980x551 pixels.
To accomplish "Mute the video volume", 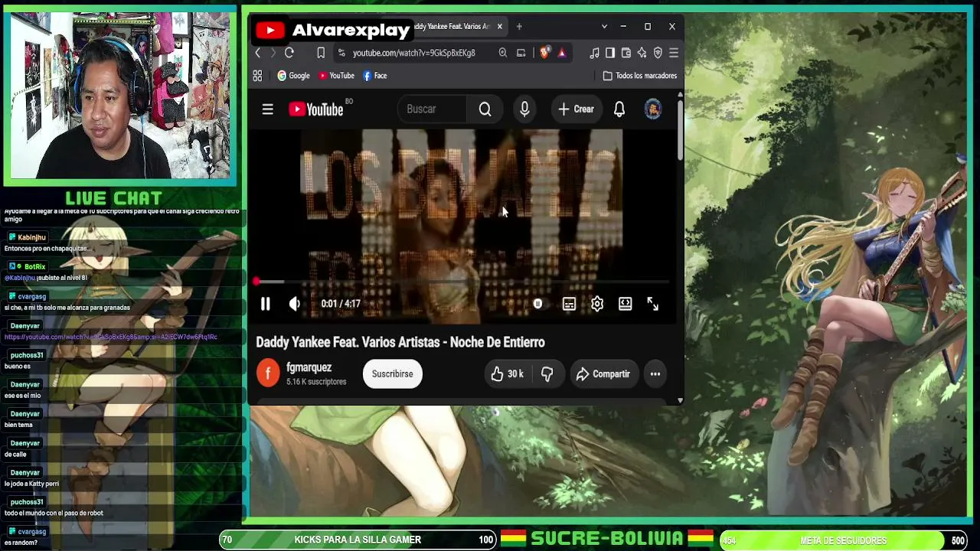I will click(295, 304).
